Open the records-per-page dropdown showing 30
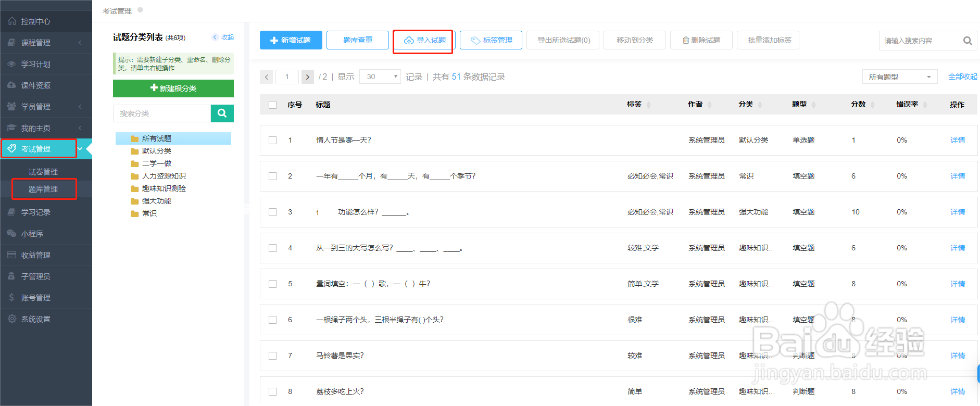980x406 pixels. point(380,77)
